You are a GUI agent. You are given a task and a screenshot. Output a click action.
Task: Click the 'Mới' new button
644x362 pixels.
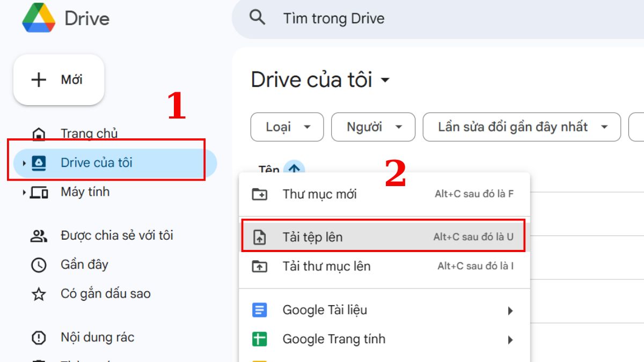(x=58, y=80)
